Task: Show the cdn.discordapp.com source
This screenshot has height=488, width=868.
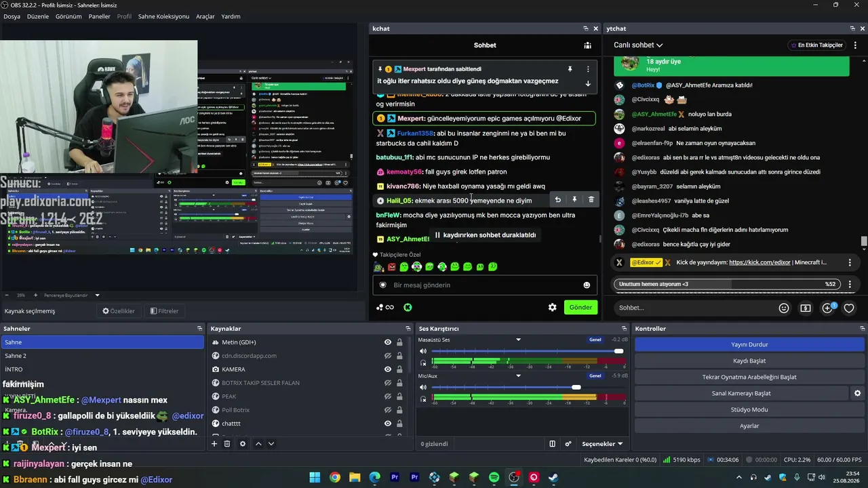Action: click(x=388, y=356)
